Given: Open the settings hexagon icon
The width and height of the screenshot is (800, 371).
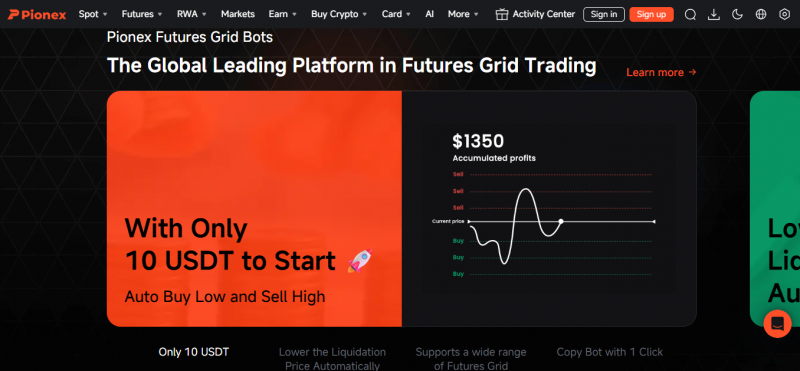Looking at the screenshot, I should (x=784, y=14).
